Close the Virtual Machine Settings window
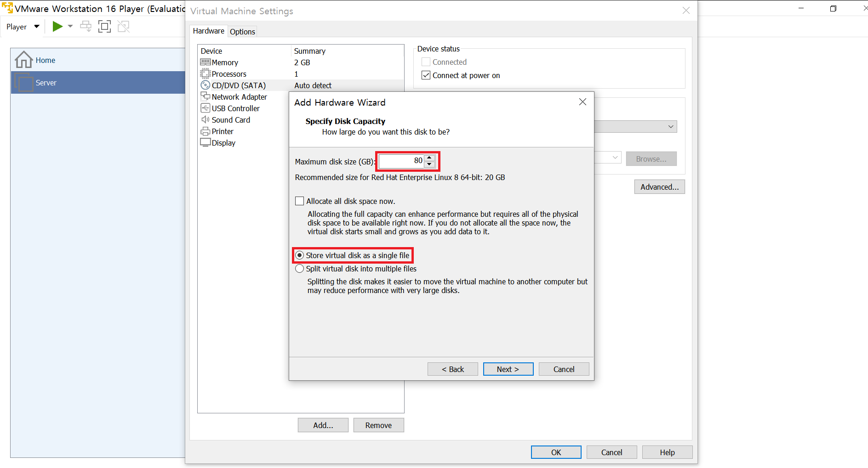This screenshot has height=468, width=868. (686, 11)
